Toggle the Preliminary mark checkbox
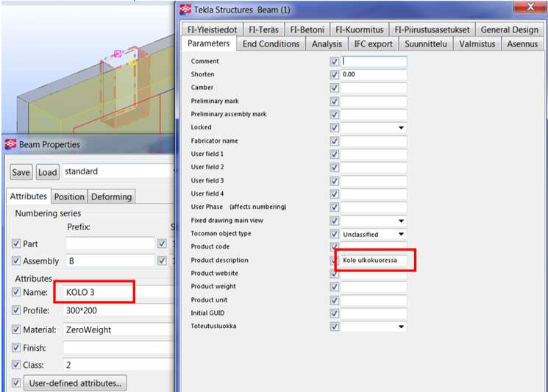This screenshot has height=392, width=548. (335, 101)
